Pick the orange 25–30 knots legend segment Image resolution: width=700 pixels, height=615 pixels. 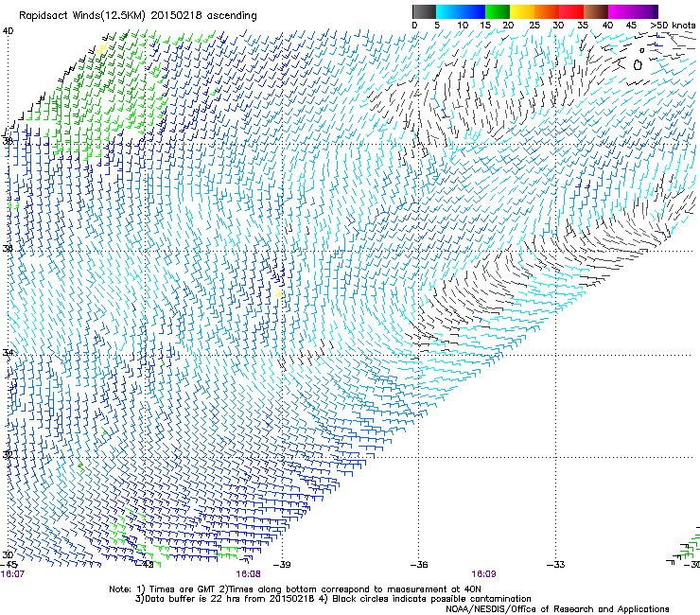click(547, 11)
